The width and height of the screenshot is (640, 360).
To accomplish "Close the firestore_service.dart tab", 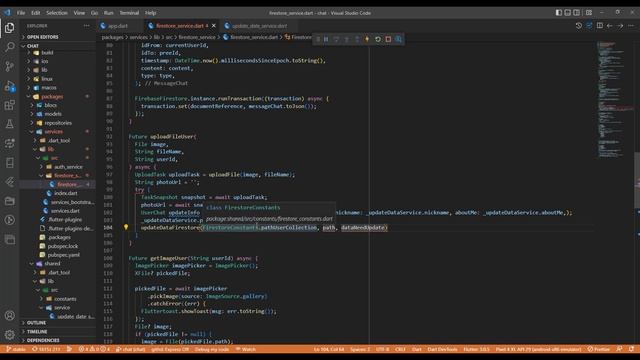I will [x=213, y=26].
